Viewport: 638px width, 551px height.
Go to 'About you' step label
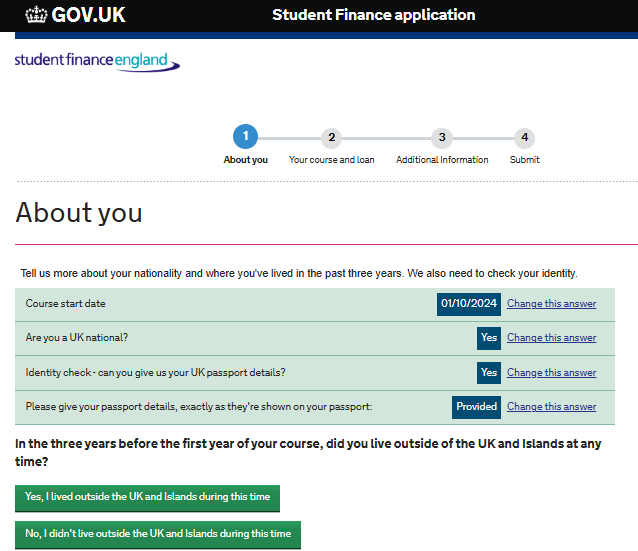coord(245,160)
